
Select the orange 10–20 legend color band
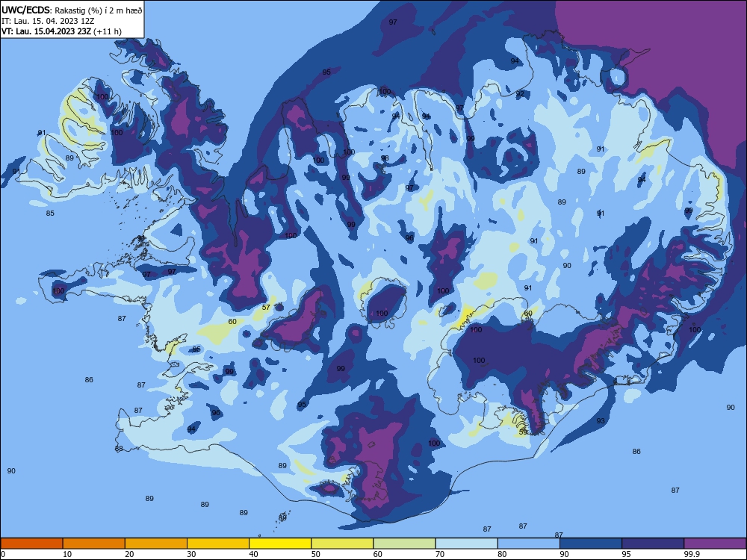pyautogui.click(x=94, y=544)
